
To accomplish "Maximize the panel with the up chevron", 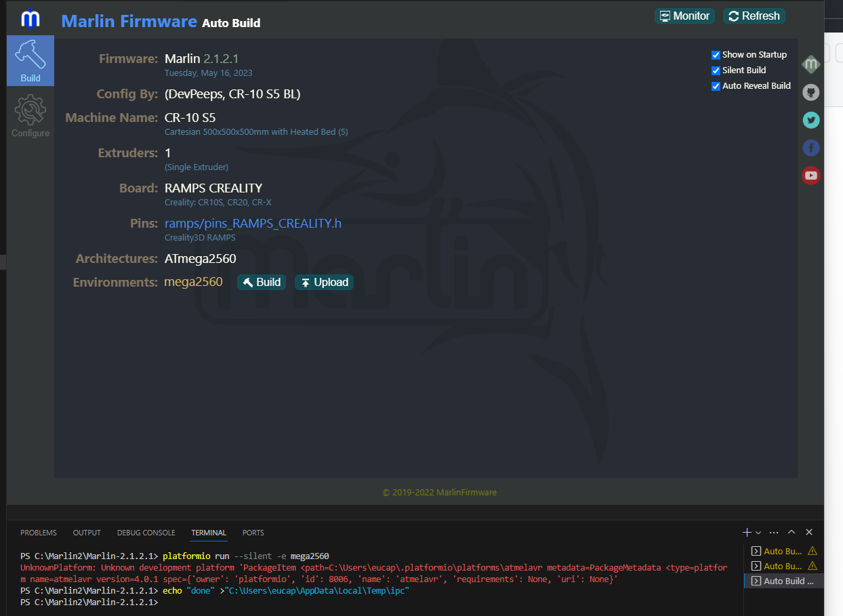I will tap(791, 533).
